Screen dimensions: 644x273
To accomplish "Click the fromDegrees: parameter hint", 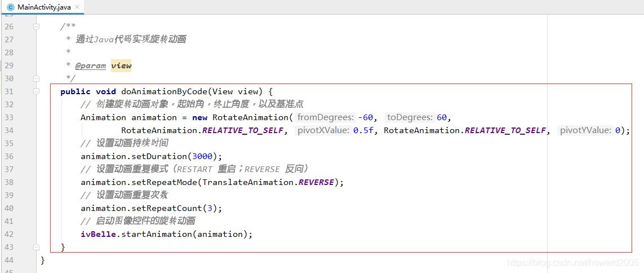I will click(325, 117).
